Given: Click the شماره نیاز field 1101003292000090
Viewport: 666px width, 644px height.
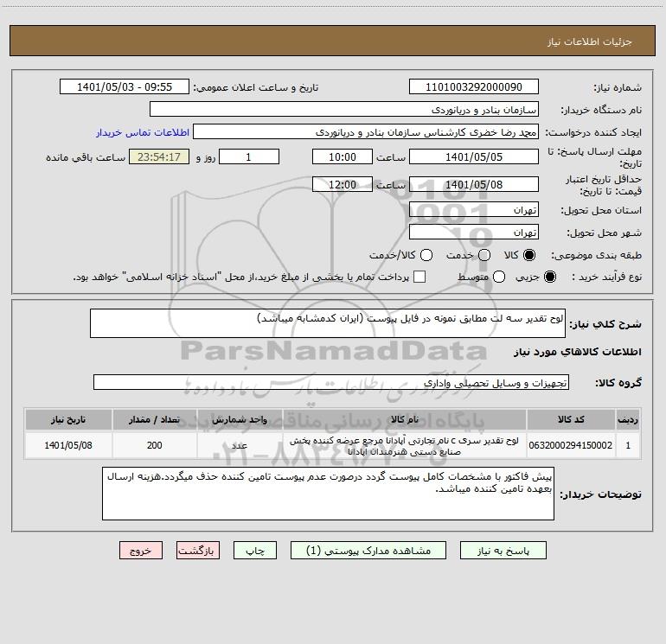Looking at the screenshot, I should [474, 86].
